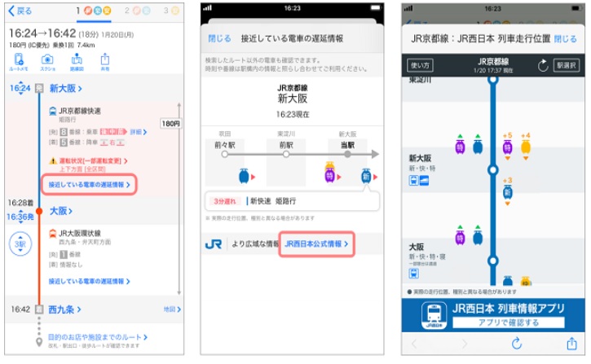591x364 pixels.
Task: Click the train icon under 大阪 label
Action: pyautogui.click(x=413, y=274)
